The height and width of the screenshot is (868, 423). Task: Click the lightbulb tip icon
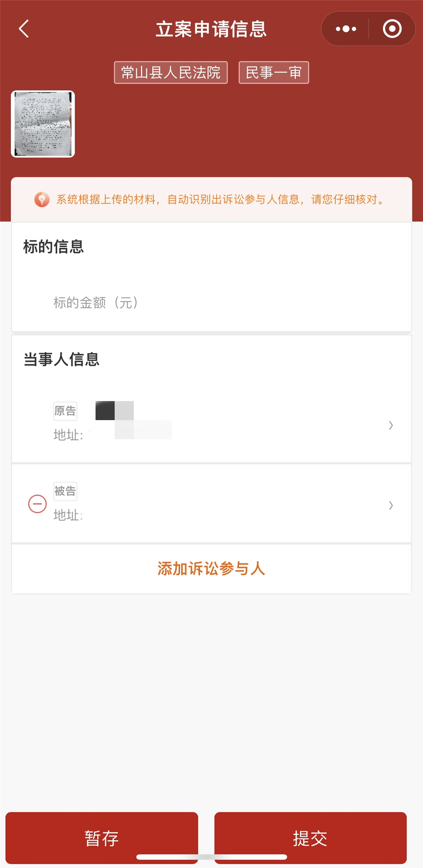pyautogui.click(x=42, y=200)
